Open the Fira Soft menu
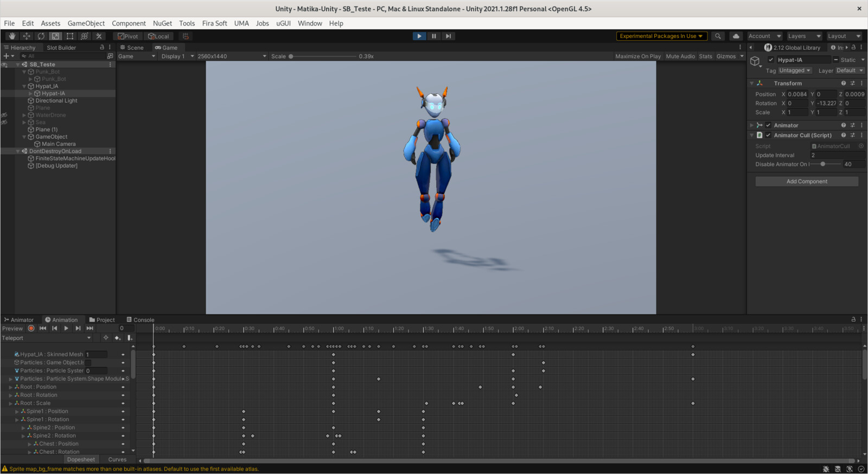Screen dimensions: 868x474 point(215,23)
